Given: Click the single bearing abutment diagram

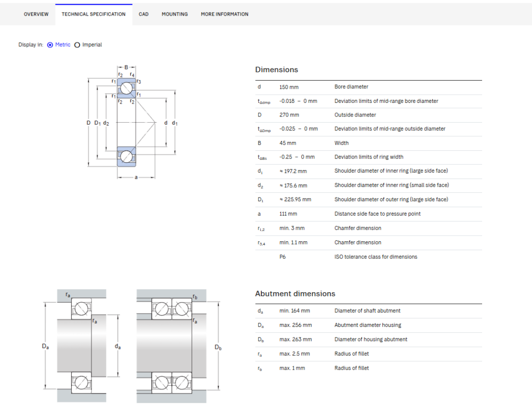Looking at the screenshot, I should 82,346.
